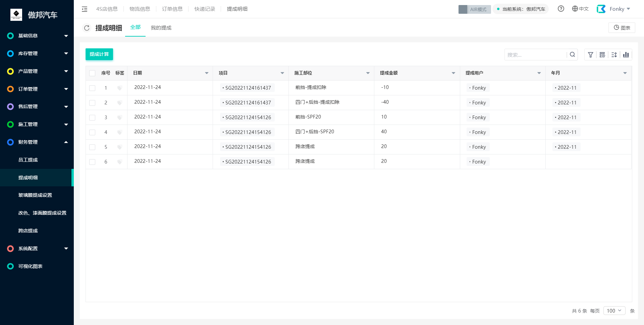Open the help question-mark icon
The width and height of the screenshot is (644, 325).
tap(561, 9)
